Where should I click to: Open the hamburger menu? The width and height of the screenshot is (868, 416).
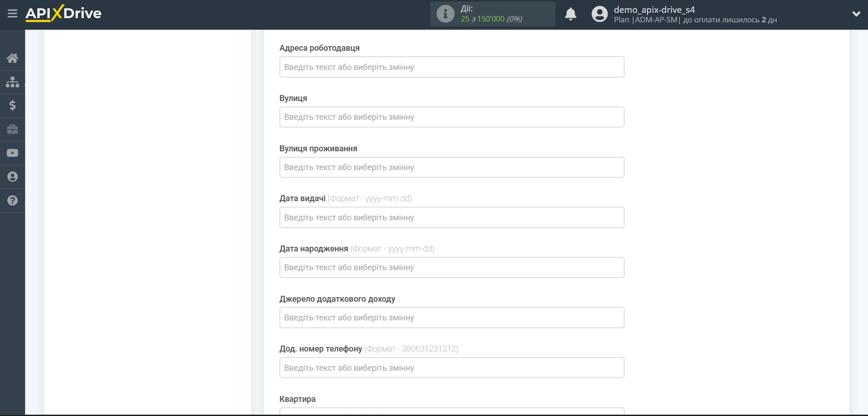pos(12,14)
